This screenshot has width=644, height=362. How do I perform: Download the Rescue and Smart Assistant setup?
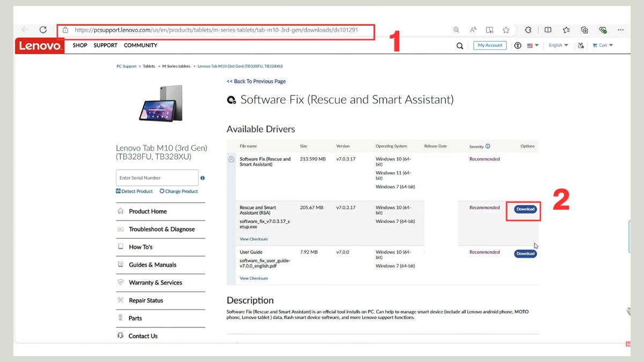tap(525, 209)
